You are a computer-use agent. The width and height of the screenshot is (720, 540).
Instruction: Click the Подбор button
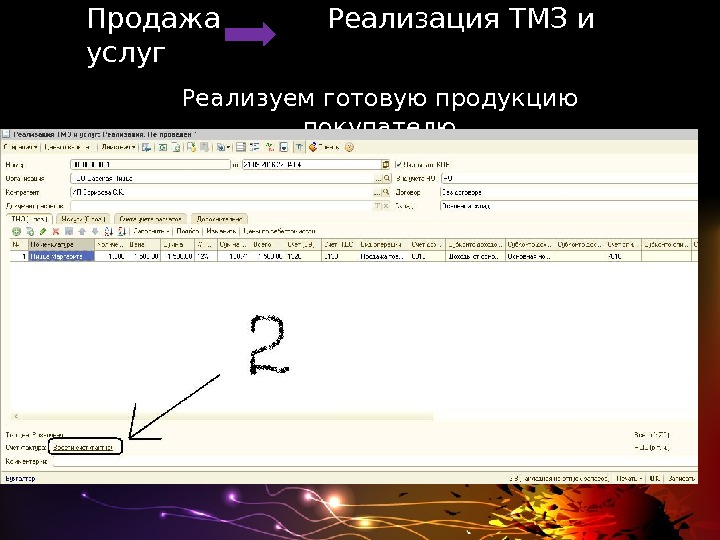187,231
